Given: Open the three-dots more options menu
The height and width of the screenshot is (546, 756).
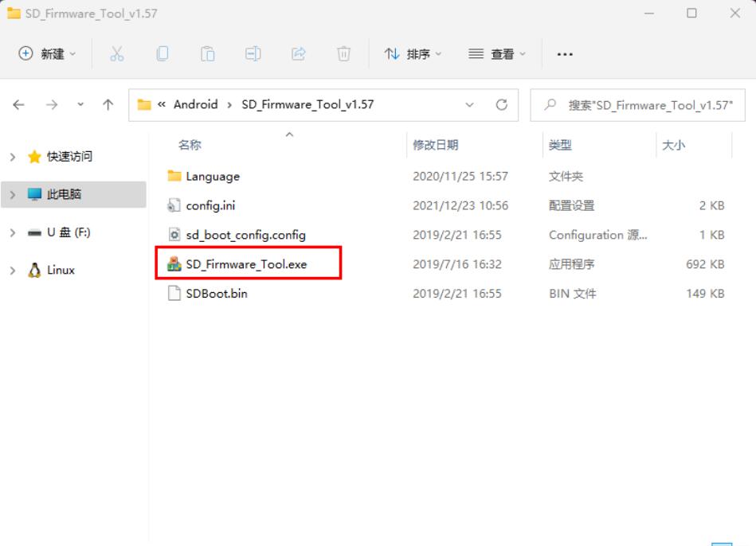Looking at the screenshot, I should pos(565,54).
